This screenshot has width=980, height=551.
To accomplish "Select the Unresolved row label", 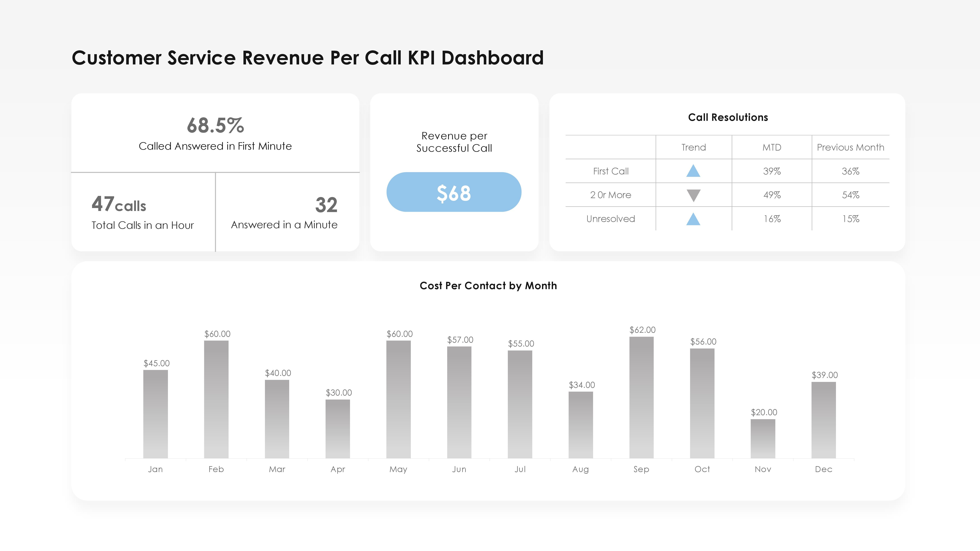I will tap(611, 219).
